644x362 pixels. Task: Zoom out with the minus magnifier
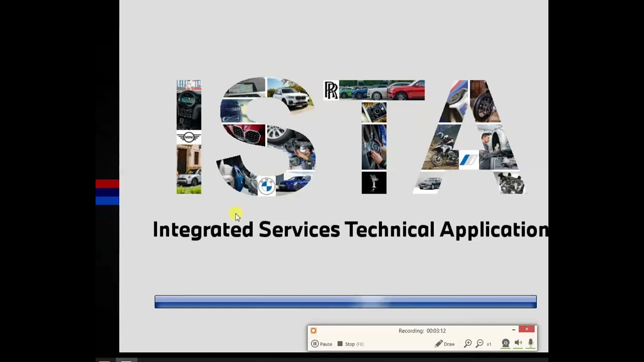click(480, 343)
